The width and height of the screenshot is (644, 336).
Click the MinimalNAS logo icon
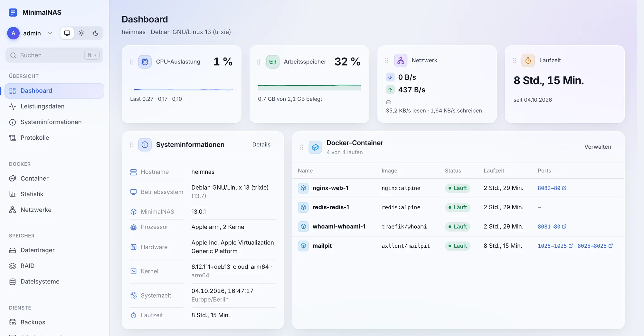point(13,13)
